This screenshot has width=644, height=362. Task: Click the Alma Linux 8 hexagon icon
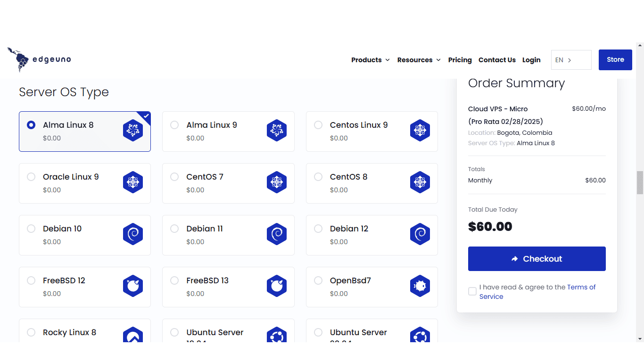pyautogui.click(x=133, y=131)
